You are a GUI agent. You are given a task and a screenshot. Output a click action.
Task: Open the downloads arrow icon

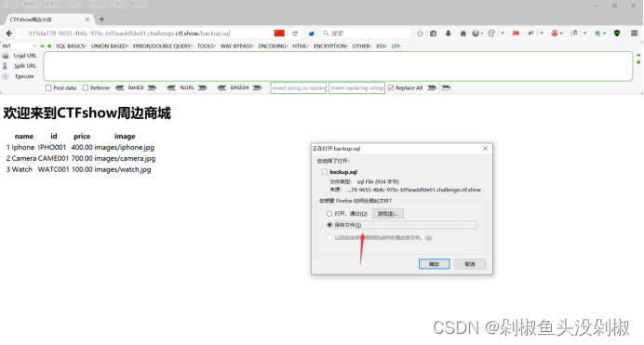pyautogui.click(x=448, y=33)
